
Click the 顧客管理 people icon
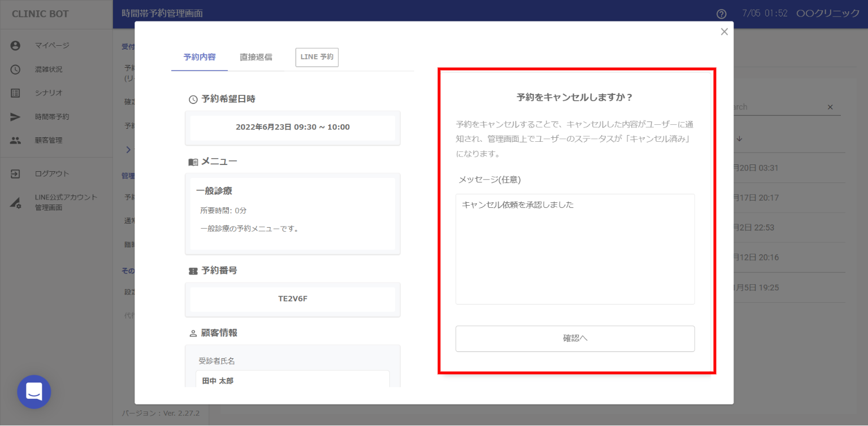[15, 141]
